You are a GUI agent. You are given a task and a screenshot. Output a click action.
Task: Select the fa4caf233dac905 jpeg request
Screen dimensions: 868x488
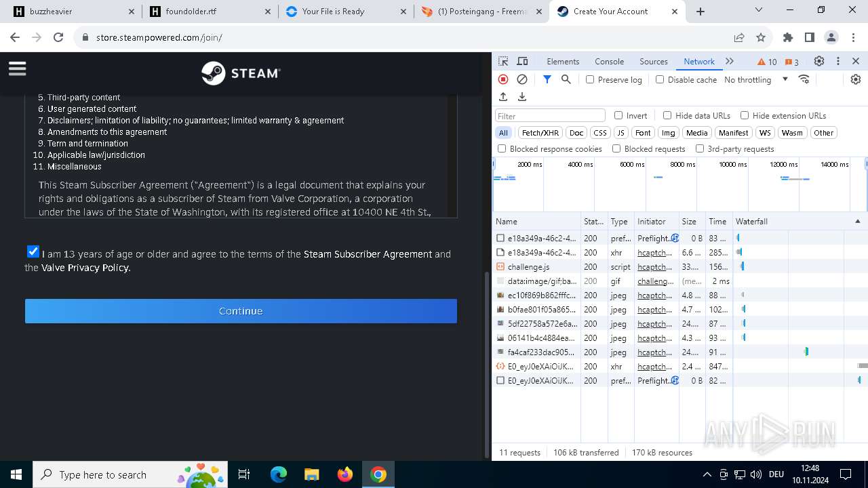click(679, 352)
